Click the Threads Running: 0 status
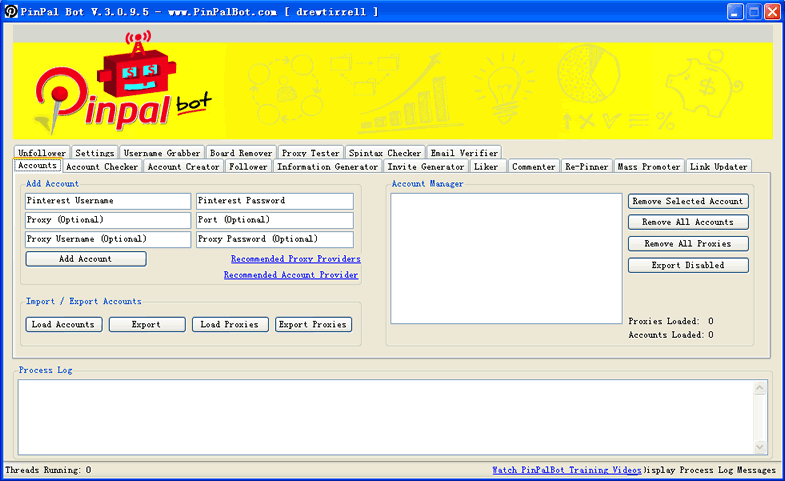The height and width of the screenshot is (481, 785). coord(48,470)
